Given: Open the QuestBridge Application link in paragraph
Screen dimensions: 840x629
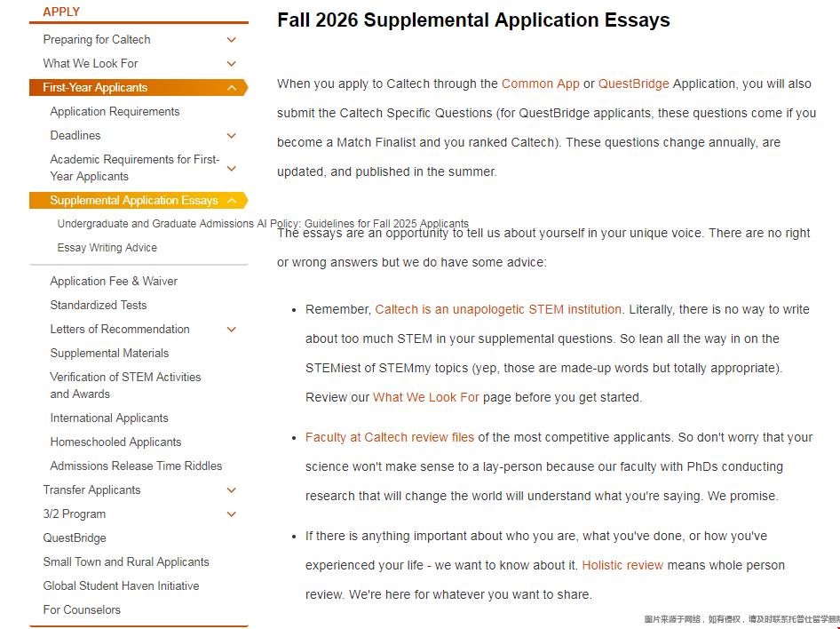Looking at the screenshot, I should (x=633, y=84).
